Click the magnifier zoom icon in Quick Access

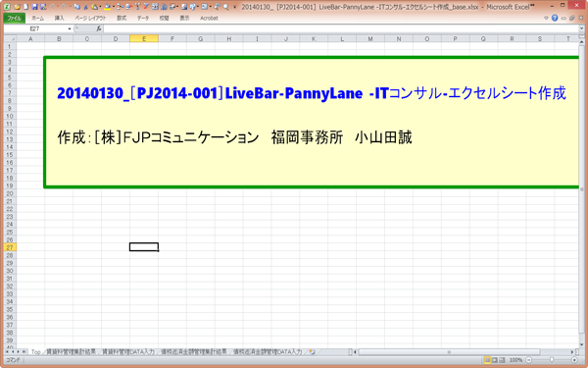(x=225, y=7)
